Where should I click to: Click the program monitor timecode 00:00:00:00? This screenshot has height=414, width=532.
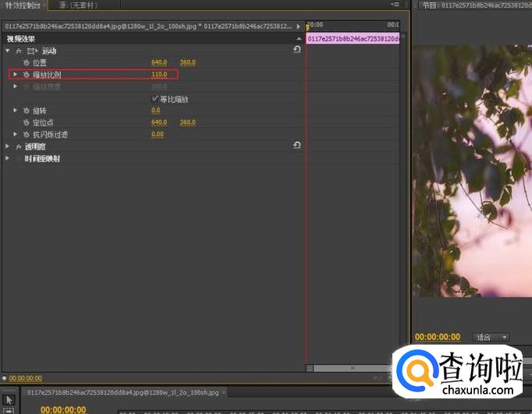[438, 337]
